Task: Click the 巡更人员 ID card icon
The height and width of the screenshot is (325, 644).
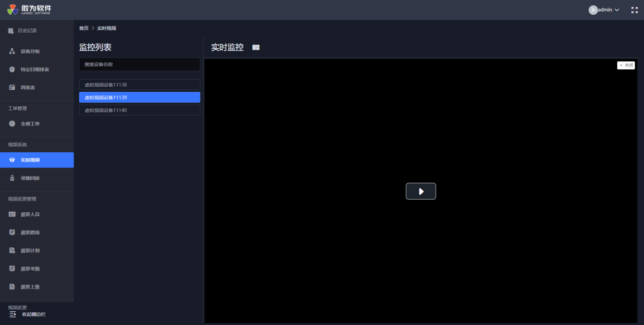Action: pos(12,214)
